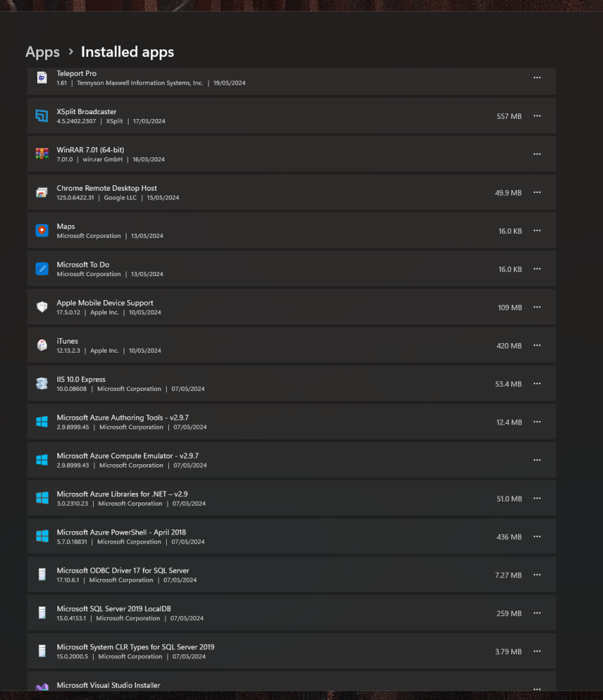Select the Installed apps breadcrumb title

(128, 52)
